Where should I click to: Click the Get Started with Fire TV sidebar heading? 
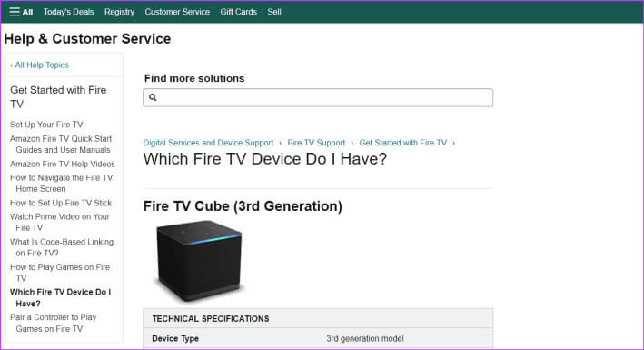click(58, 97)
